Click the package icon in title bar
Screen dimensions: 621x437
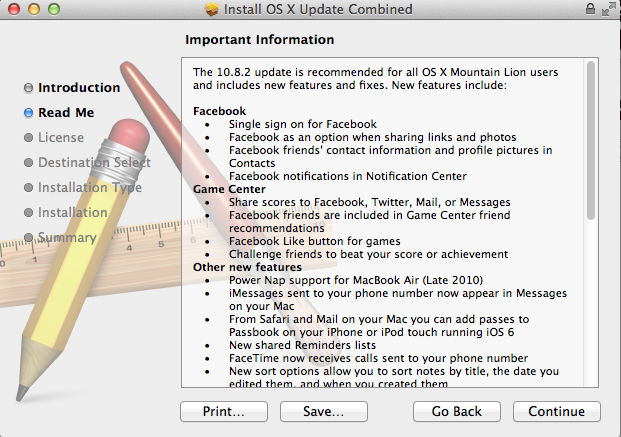pos(212,9)
